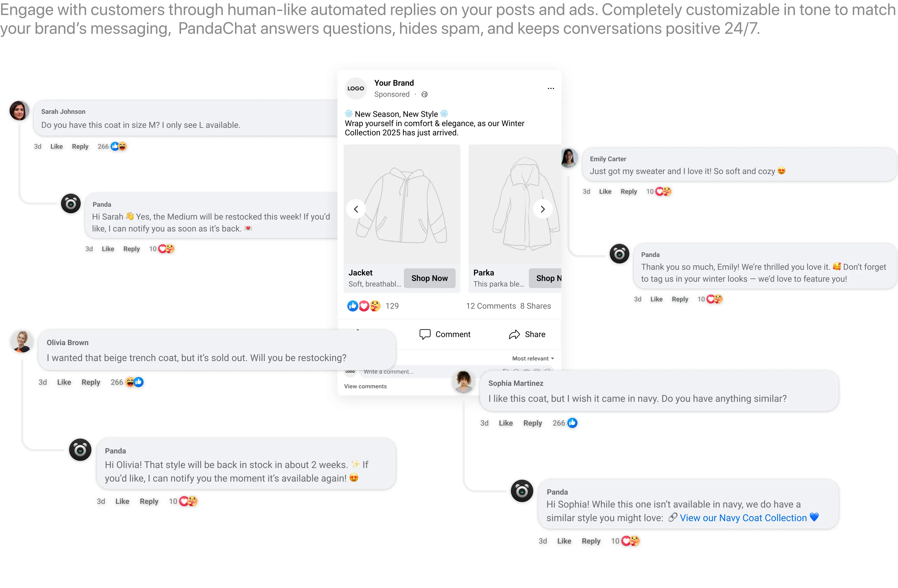Click the Jacket product image
Image resolution: width=898 pixels, height=588 pixels.
pos(402,204)
